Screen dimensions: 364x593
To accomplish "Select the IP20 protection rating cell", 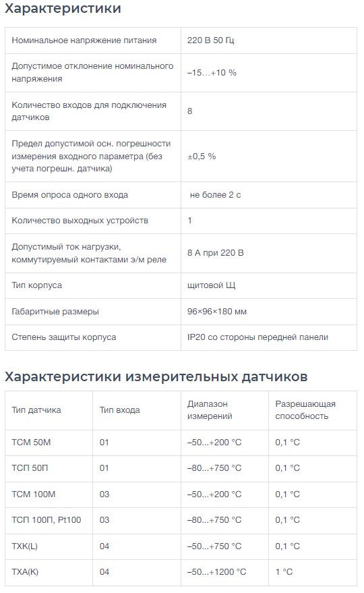I will click(x=269, y=337).
